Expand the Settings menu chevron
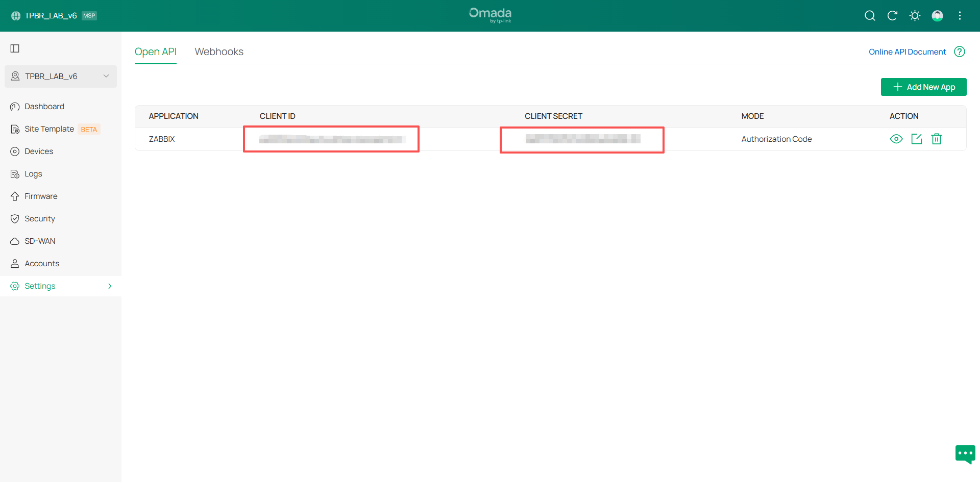The height and width of the screenshot is (482, 980). pos(110,286)
